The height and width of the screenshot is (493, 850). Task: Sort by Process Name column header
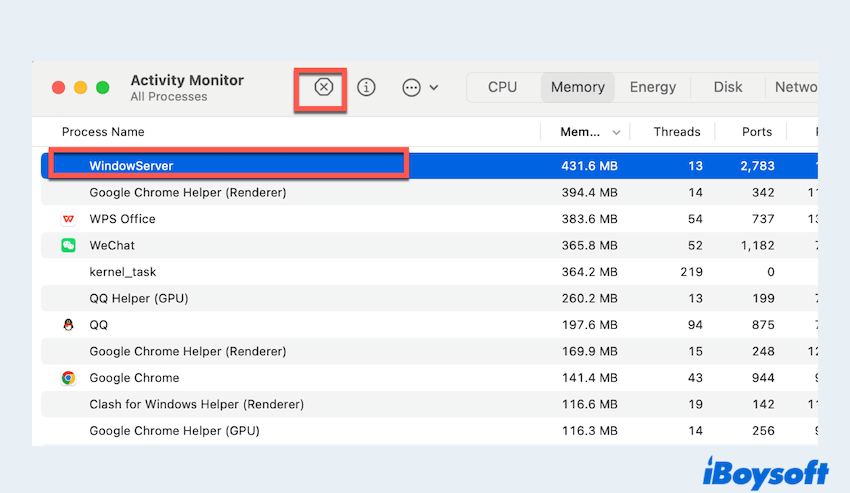(x=103, y=132)
